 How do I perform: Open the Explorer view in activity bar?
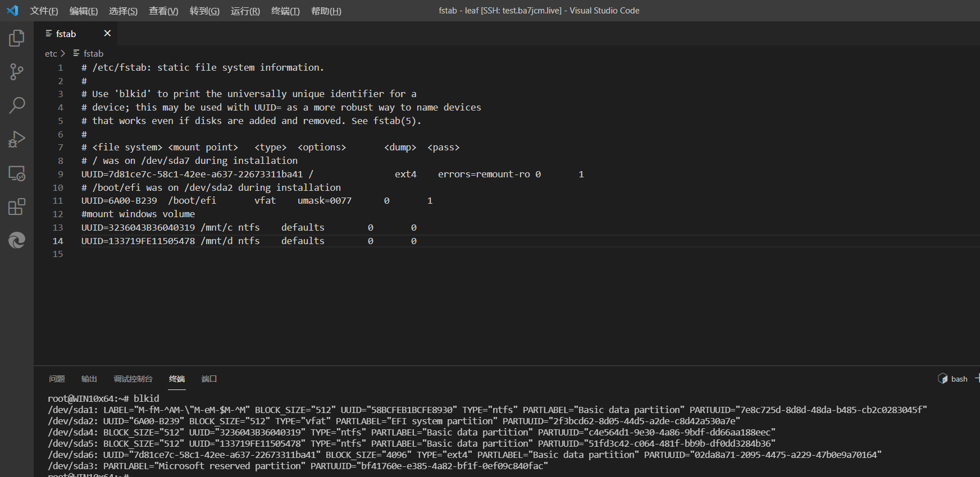coord(17,38)
